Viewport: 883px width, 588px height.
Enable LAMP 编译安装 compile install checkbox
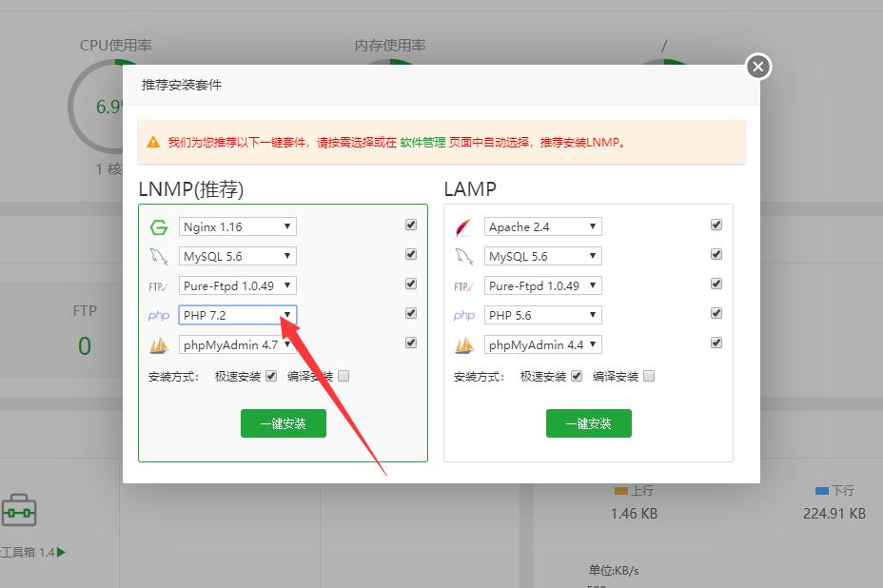(649, 376)
